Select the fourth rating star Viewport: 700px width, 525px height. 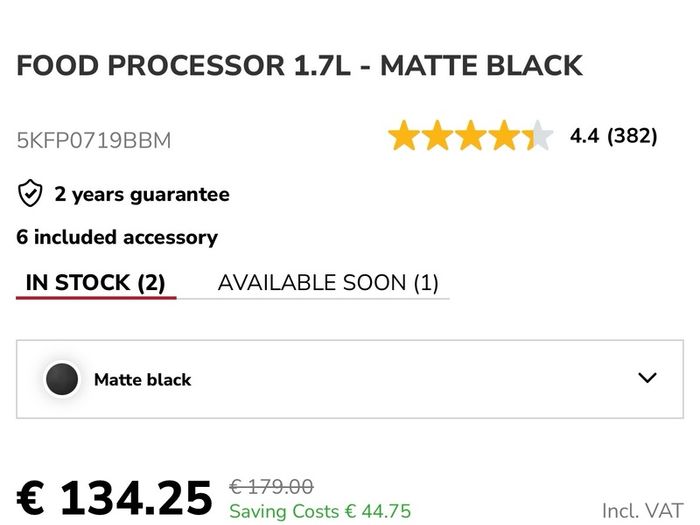tap(504, 135)
